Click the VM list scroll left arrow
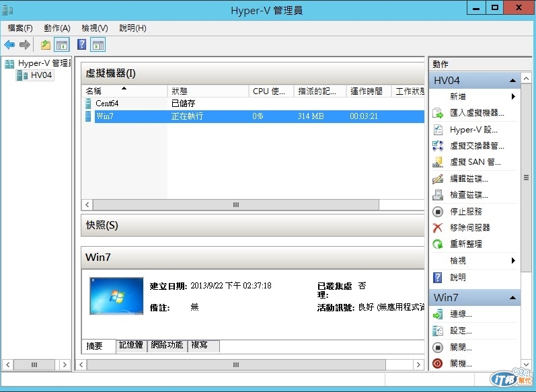 pos(87,204)
